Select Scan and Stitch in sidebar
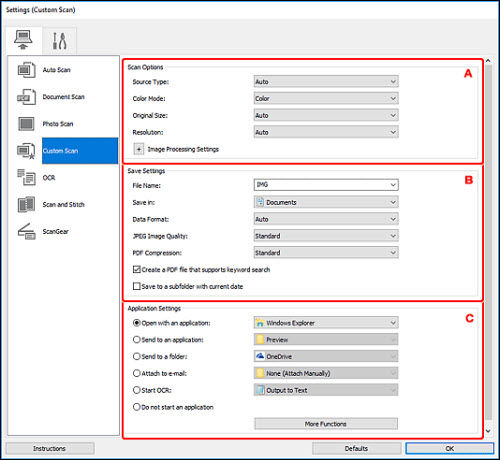Image resolution: width=500 pixels, height=460 pixels. 63,204
